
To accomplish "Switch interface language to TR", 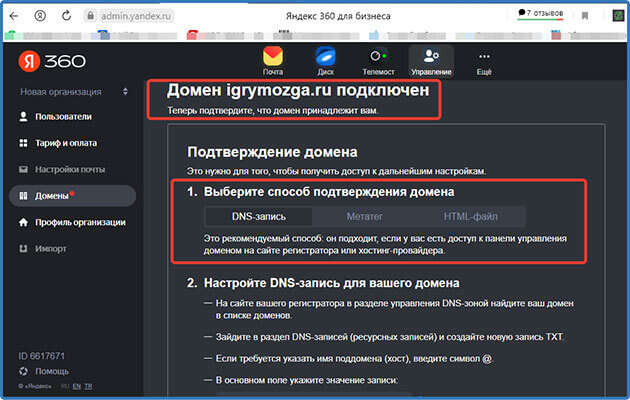I will coord(88,386).
